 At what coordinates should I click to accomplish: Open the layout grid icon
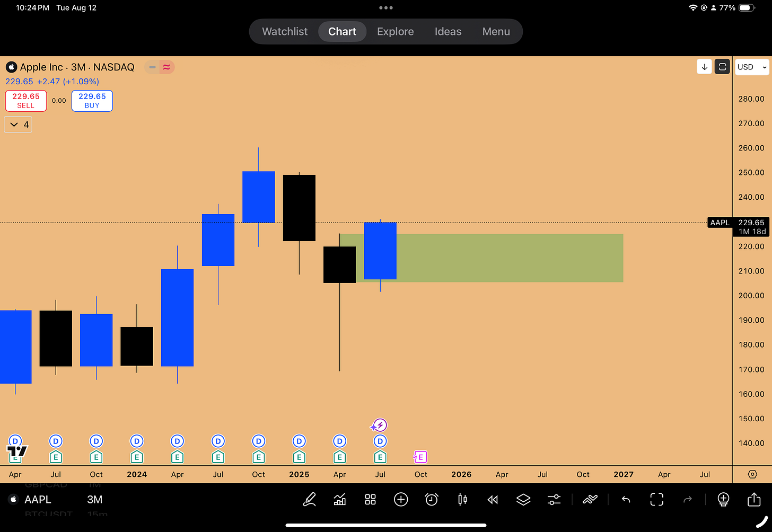370,499
